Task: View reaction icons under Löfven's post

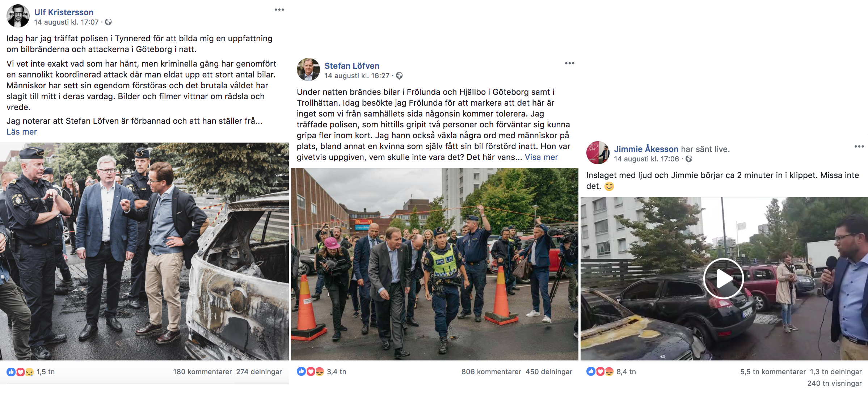Action: point(311,372)
